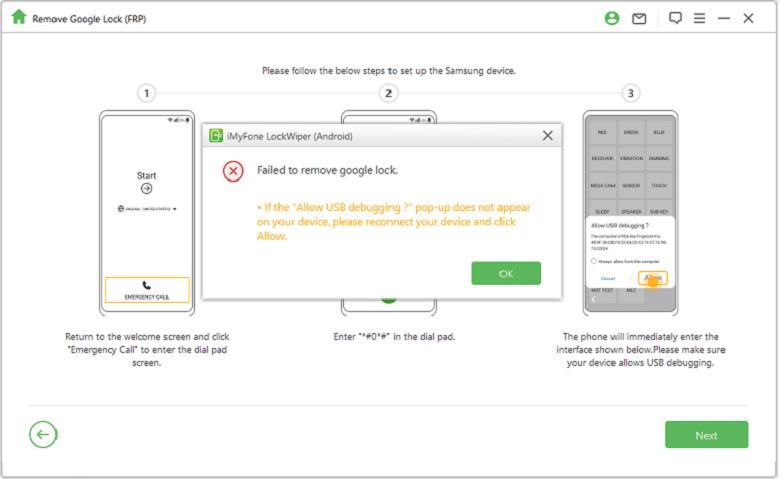Image resolution: width=780 pixels, height=479 pixels.
Task: Open the feedback chat bubble icon
Action: pyautogui.click(x=675, y=18)
